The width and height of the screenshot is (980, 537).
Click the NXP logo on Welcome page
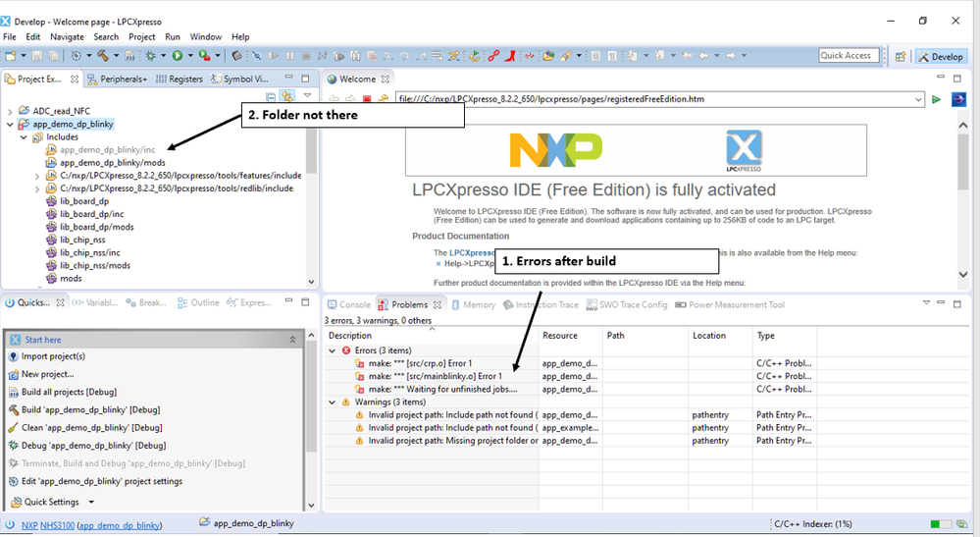555,150
